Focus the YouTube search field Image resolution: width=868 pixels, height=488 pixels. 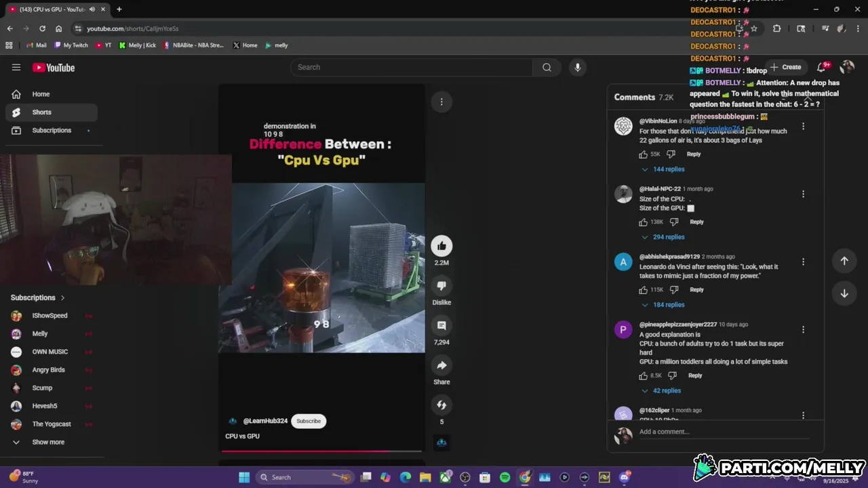coord(412,67)
